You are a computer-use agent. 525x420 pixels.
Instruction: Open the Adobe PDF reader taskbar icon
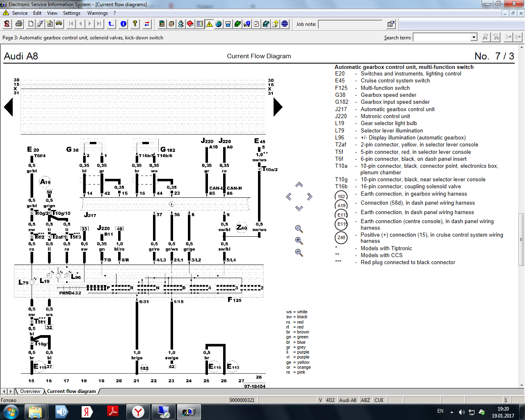click(112, 411)
